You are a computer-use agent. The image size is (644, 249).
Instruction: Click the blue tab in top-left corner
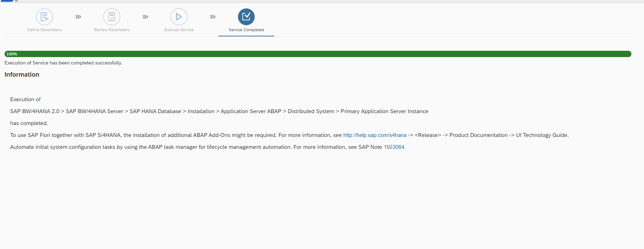coord(7,1)
